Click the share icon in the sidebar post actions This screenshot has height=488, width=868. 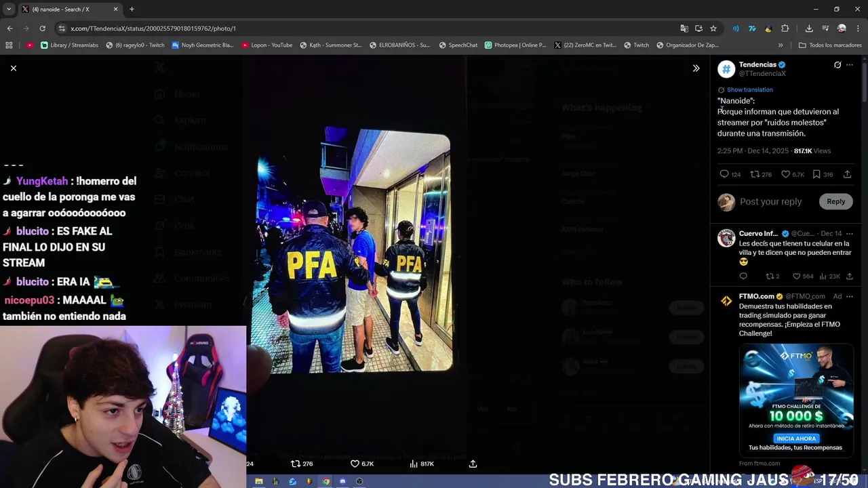847,174
